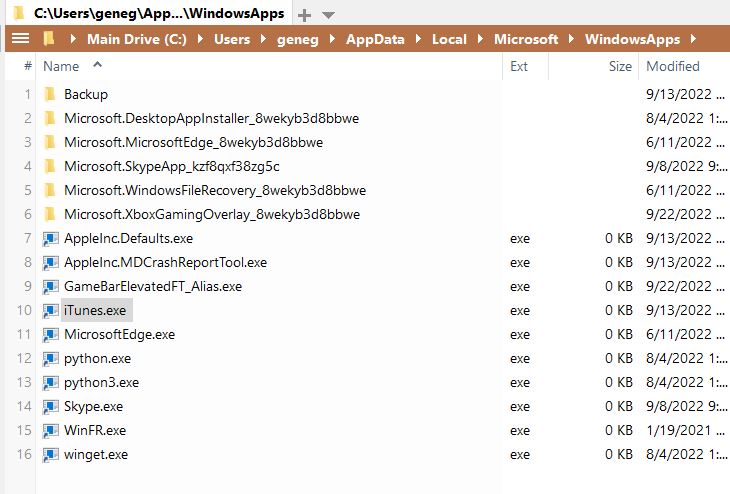Expand arrow after Local breadcrumb
The width and height of the screenshot is (730, 494).
click(480, 39)
